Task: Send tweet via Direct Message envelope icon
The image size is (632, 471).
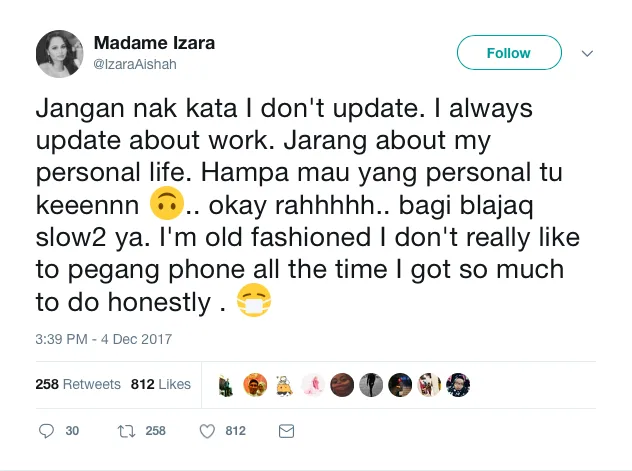Action: (x=286, y=431)
